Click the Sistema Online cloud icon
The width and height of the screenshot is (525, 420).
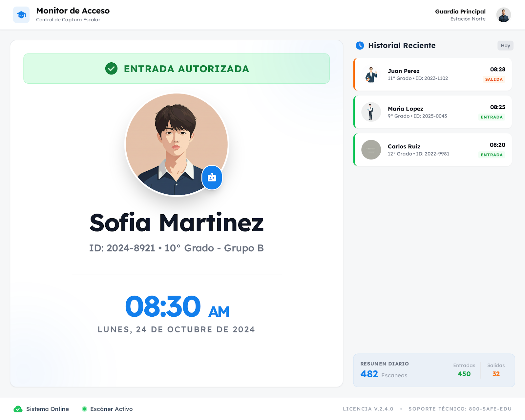18,409
